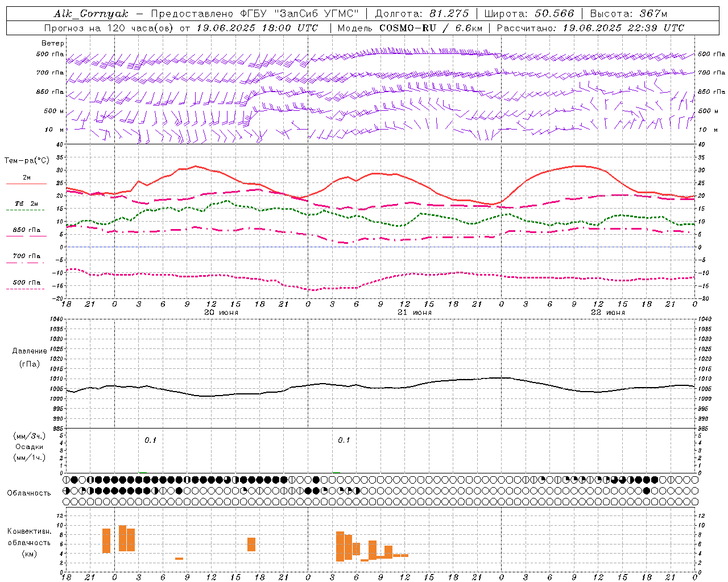
Task: Click the Давление pressure panel label
Action: [x=30, y=351]
